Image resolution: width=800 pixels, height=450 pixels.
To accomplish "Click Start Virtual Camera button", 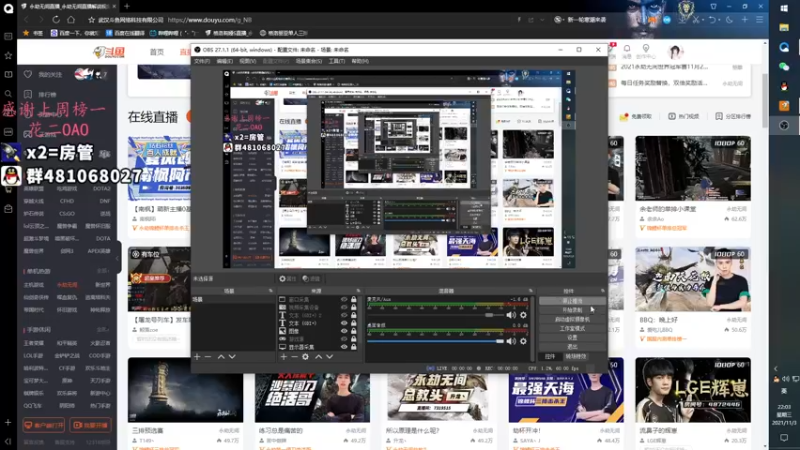I will 572,319.
